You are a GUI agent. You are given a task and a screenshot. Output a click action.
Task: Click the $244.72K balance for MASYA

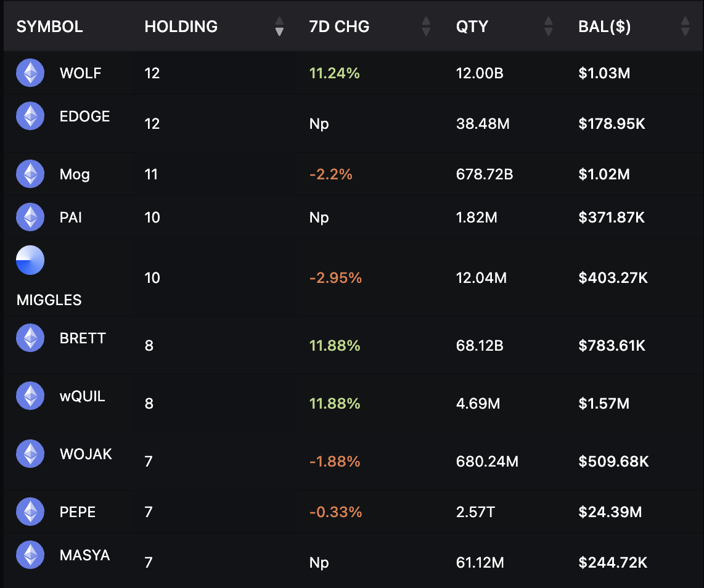[x=613, y=562]
